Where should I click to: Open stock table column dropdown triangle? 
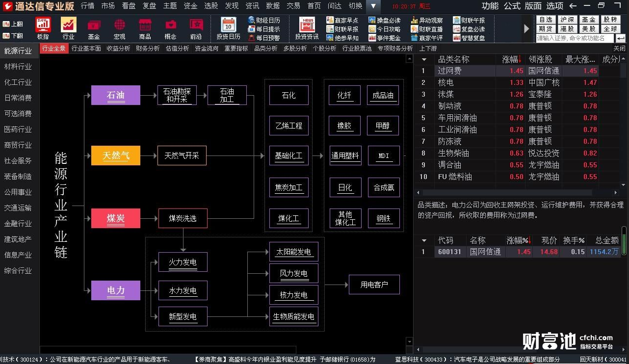(424, 240)
